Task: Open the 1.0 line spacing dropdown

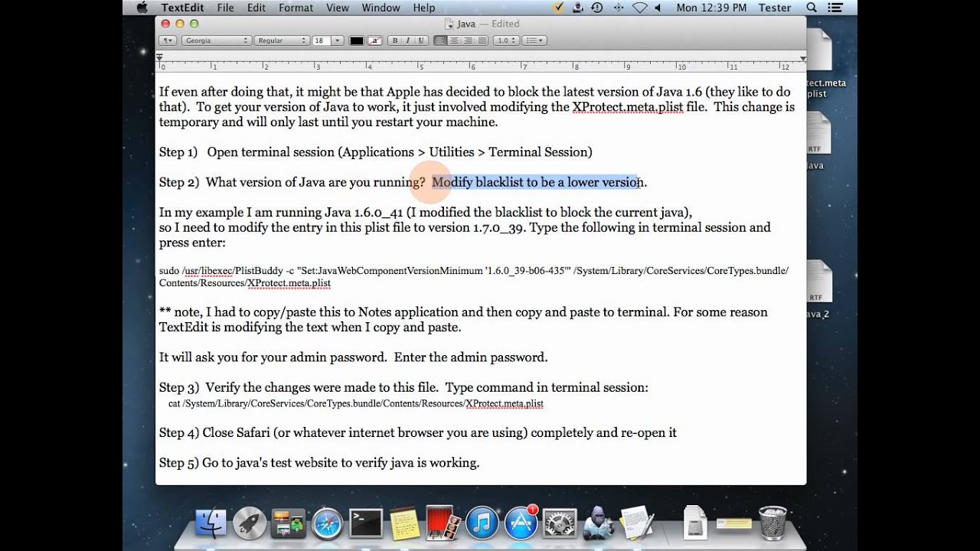Action: (506, 41)
